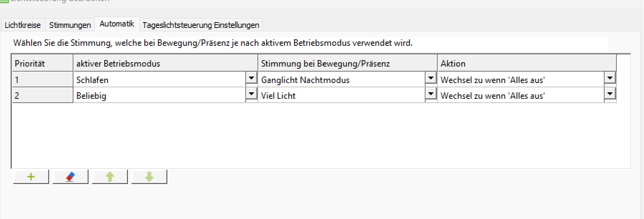Click the green up arrow button
Viewport: 644px width, 219px height.
pyautogui.click(x=110, y=177)
